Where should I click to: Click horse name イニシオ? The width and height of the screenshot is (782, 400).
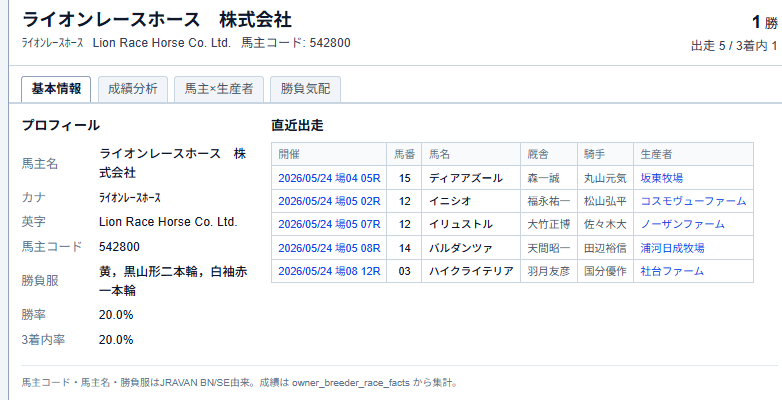(x=450, y=201)
